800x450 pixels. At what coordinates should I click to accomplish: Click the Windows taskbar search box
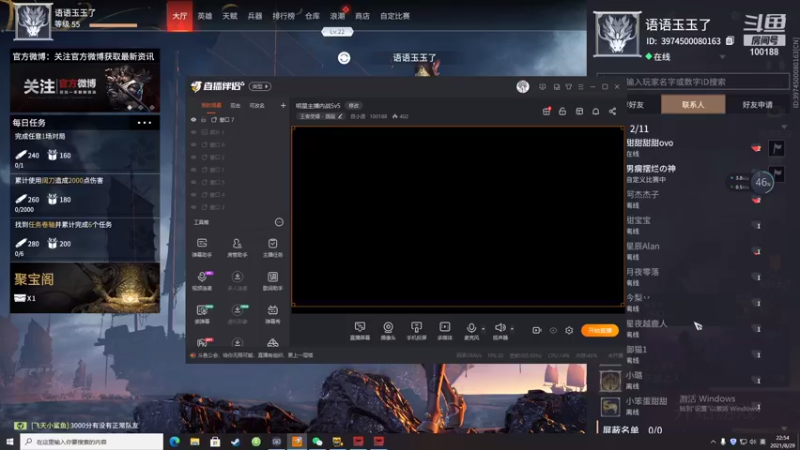coord(92,441)
